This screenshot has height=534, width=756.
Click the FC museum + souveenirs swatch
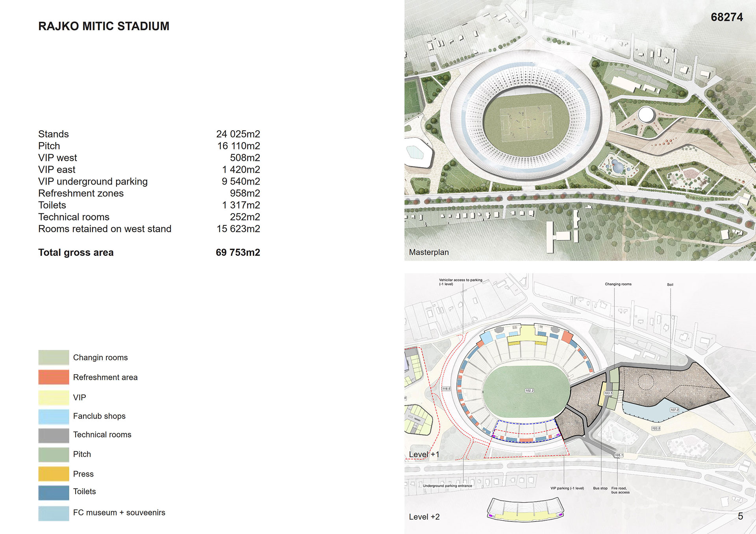click(x=54, y=513)
